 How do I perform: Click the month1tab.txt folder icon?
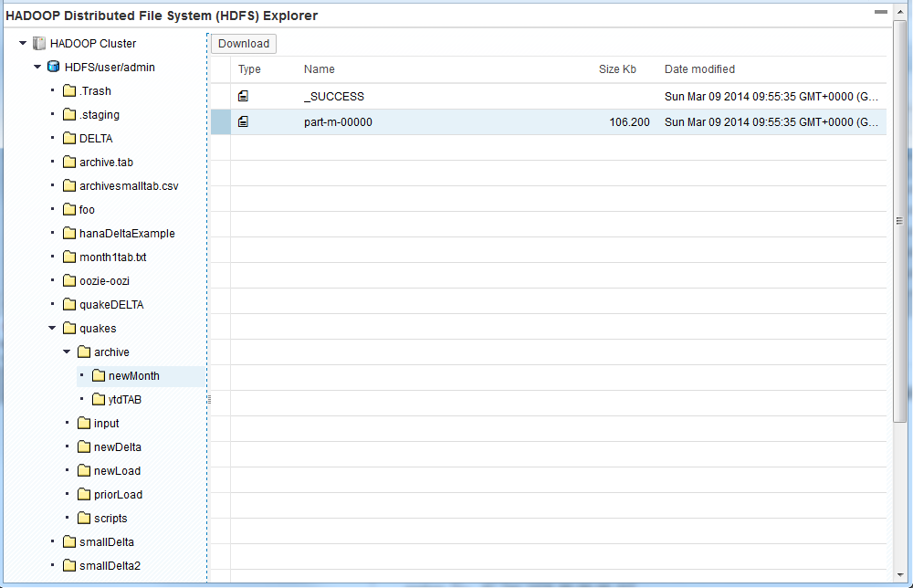pos(69,257)
